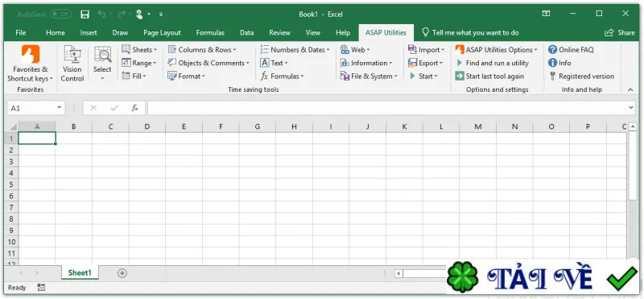This screenshot has height=299, width=644.
Task: Expand the Format dropdown
Action: click(186, 76)
